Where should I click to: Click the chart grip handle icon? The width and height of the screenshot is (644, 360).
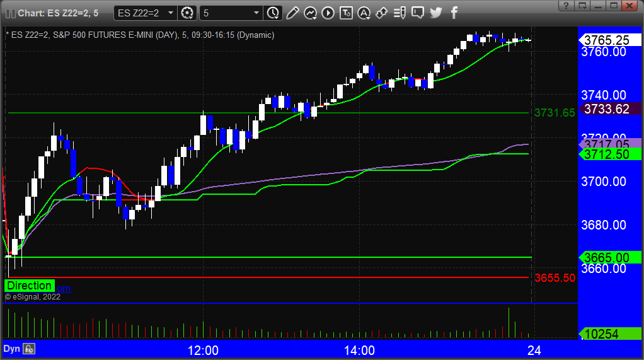tap(11, 13)
